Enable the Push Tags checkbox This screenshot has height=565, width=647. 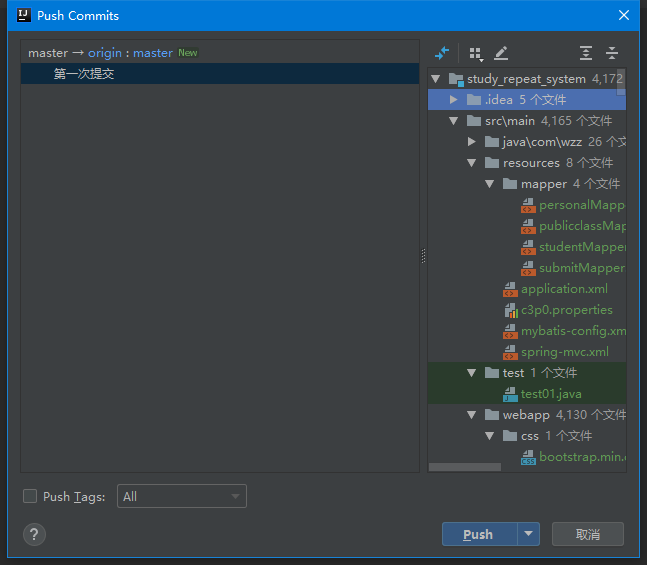point(30,496)
